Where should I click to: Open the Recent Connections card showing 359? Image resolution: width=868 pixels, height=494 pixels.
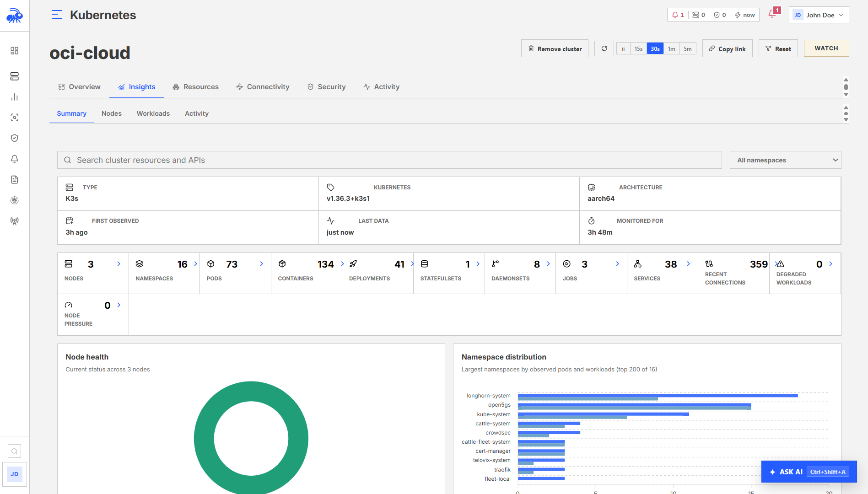(733, 274)
